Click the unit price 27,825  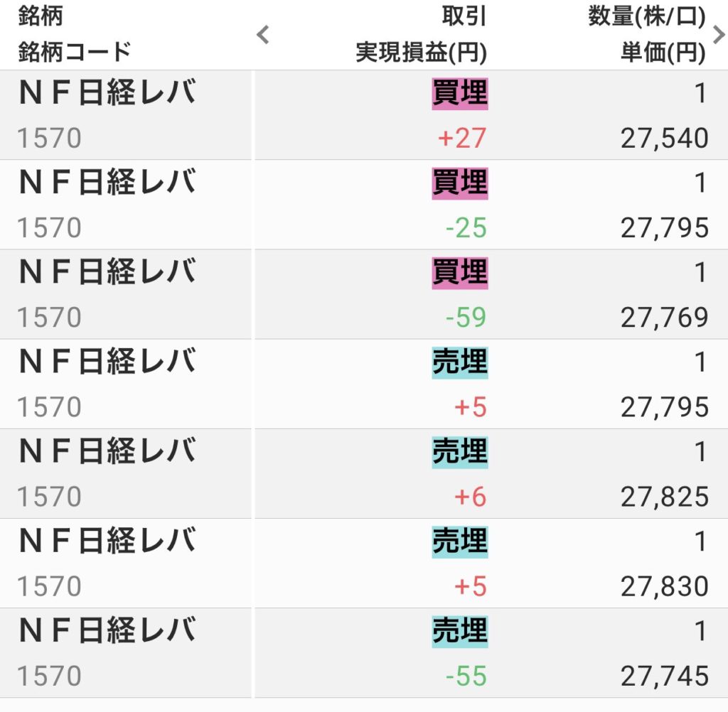point(665,497)
